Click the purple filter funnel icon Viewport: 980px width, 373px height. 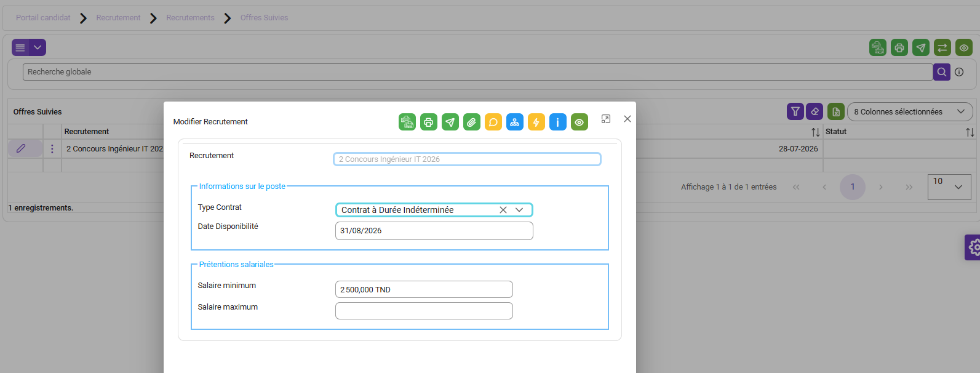coord(795,111)
